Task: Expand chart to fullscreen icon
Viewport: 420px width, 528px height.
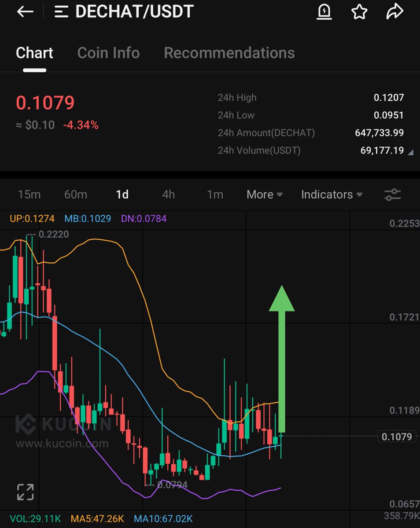Action: click(x=26, y=492)
